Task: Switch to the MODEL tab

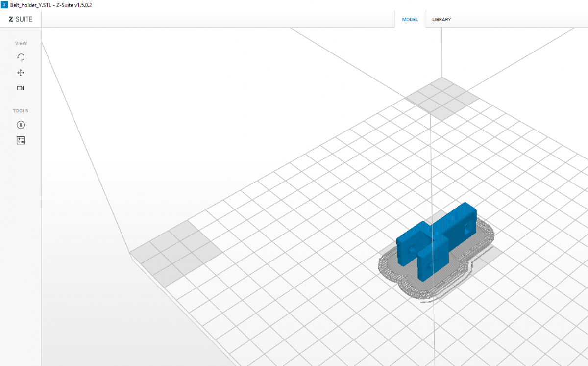Action: tap(410, 20)
